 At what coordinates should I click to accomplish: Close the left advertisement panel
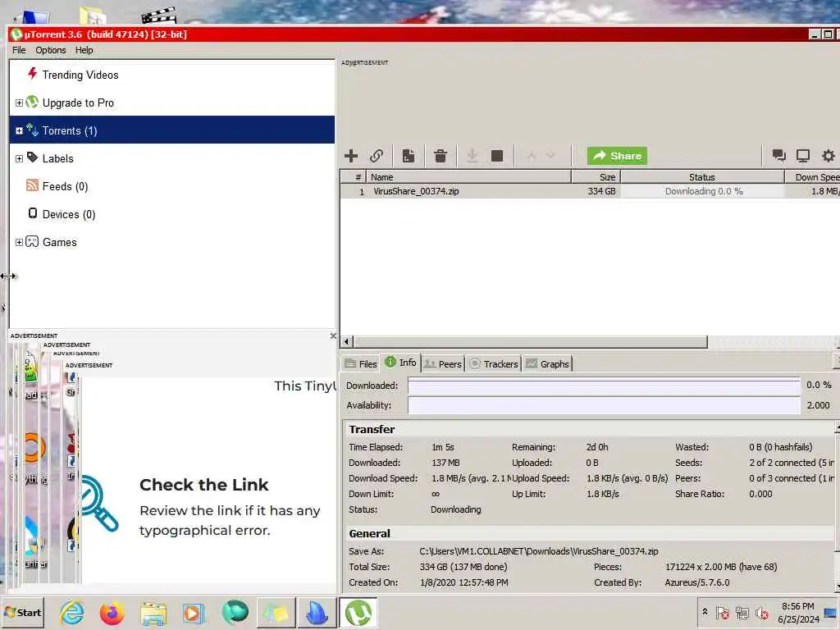[x=333, y=336]
